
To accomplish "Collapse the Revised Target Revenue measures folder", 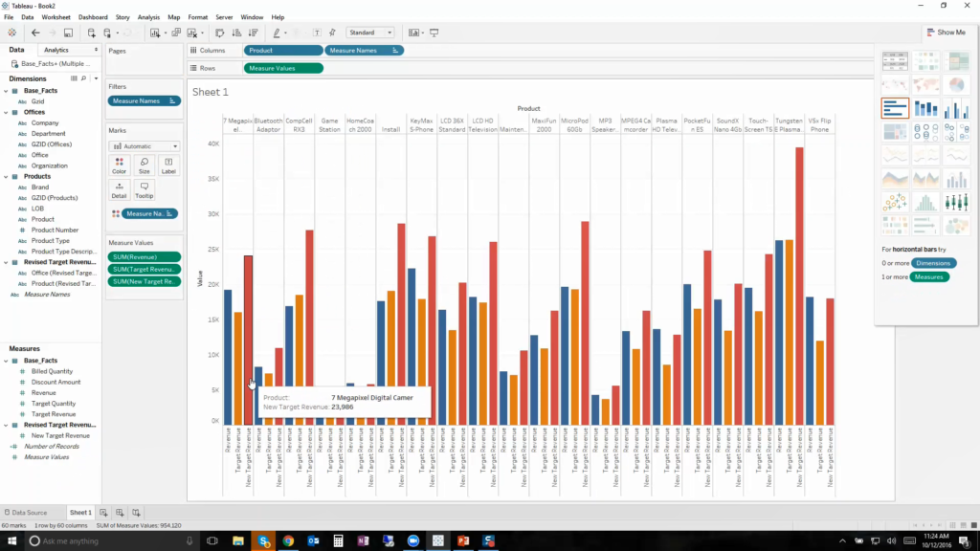I will 7,425.
